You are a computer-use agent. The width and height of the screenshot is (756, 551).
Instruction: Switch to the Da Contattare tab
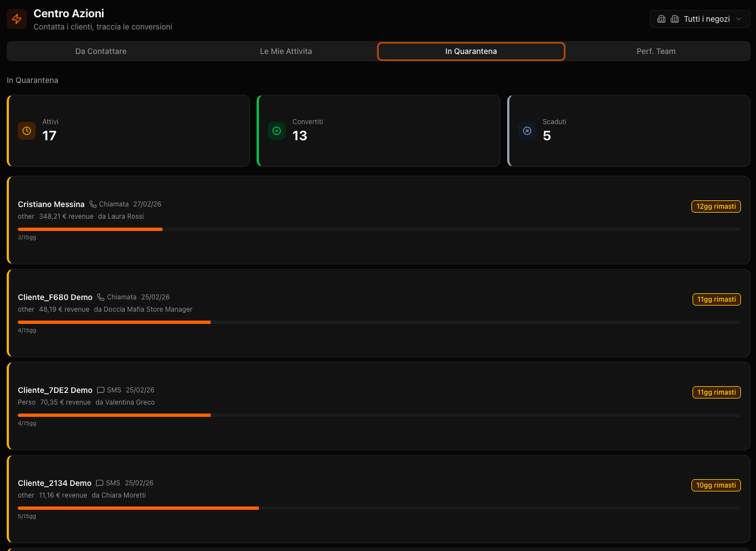[x=101, y=51]
